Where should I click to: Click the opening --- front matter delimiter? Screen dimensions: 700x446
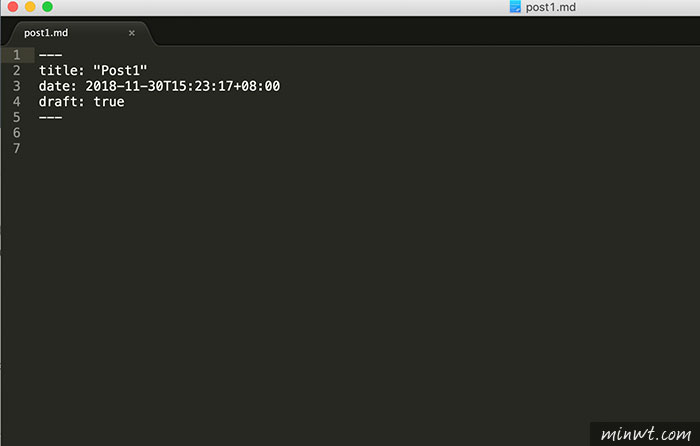pyautogui.click(x=50, y=55)
